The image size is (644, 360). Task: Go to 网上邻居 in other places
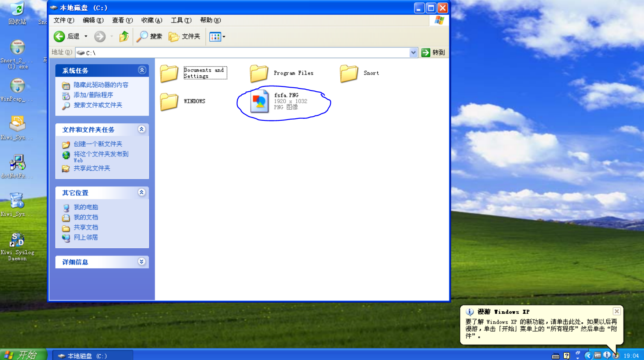click(x=86, y=238)
